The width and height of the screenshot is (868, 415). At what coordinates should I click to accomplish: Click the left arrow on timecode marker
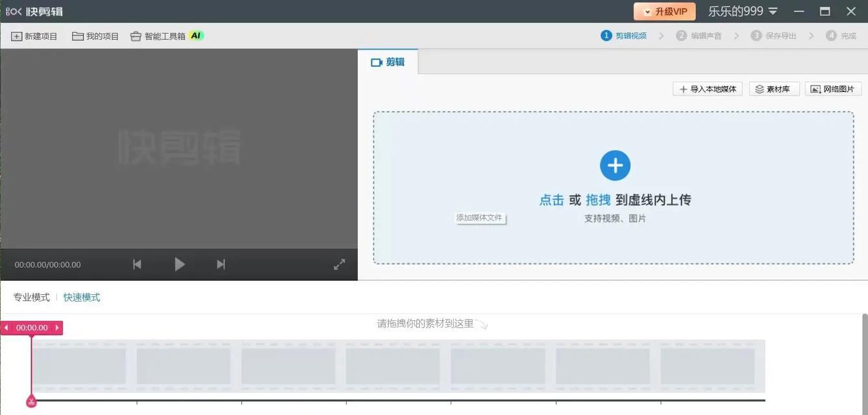coord(6,327)
